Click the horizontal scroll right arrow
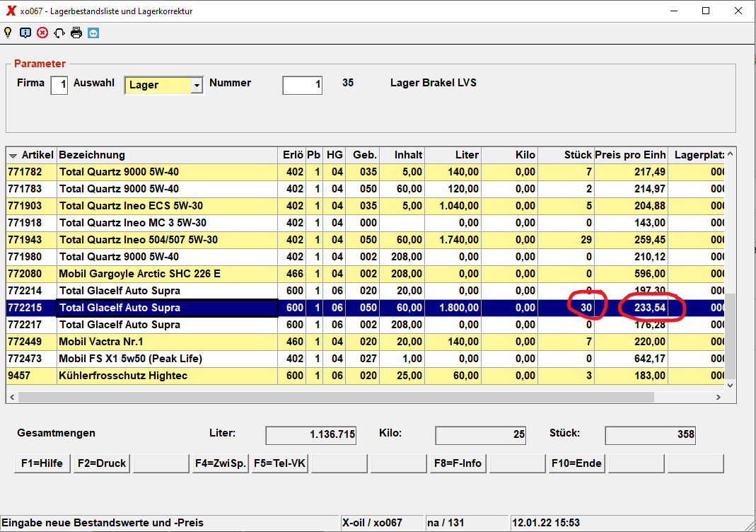 point(719,397)
